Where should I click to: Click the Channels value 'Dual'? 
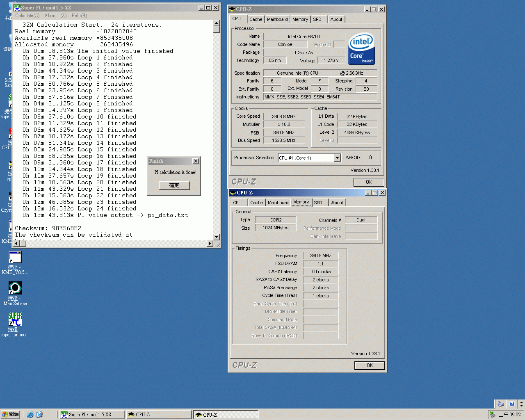tap(361, 220)
